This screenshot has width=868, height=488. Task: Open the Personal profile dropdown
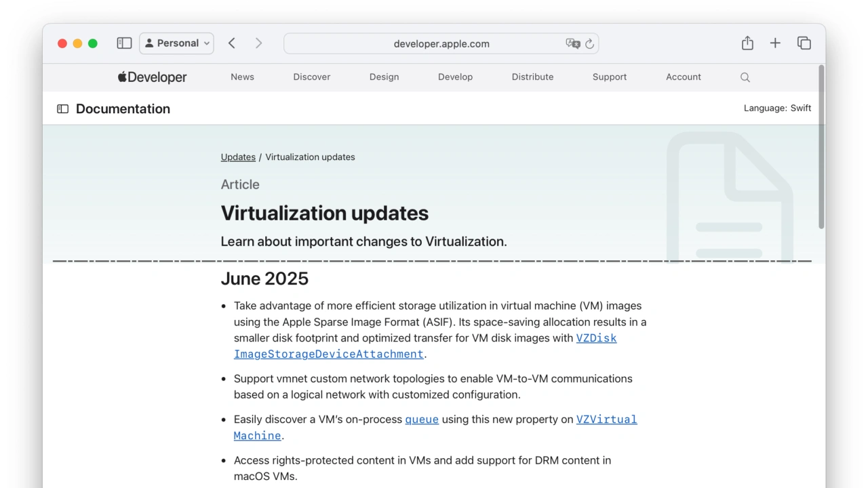[176, 43]
